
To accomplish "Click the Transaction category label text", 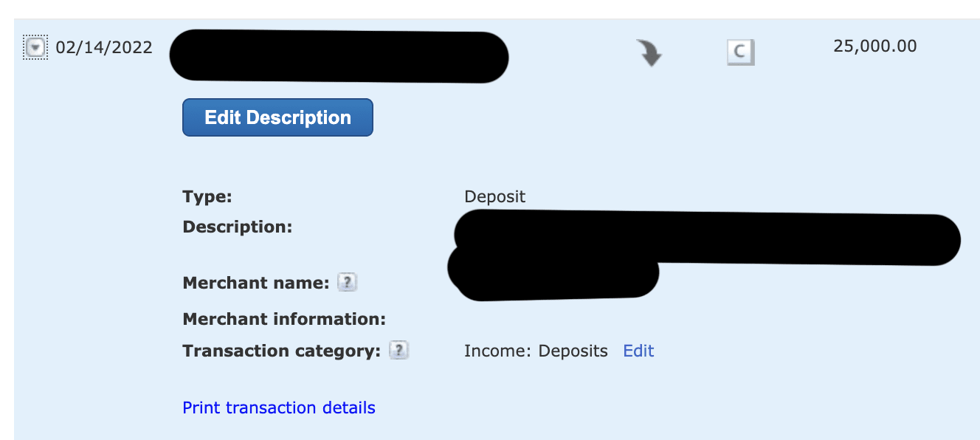I will [x=281, y=351].
